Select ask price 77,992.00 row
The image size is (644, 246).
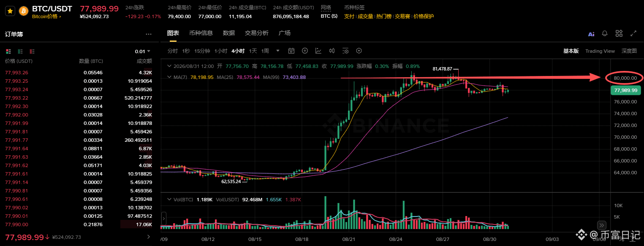pyautogui.click(x=79, y=115)
